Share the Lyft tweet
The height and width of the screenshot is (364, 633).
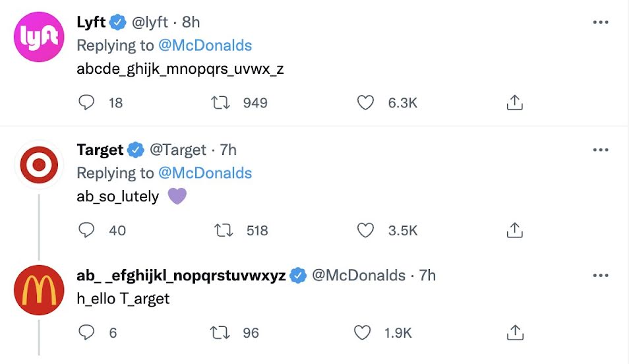(x=514, y=103)
